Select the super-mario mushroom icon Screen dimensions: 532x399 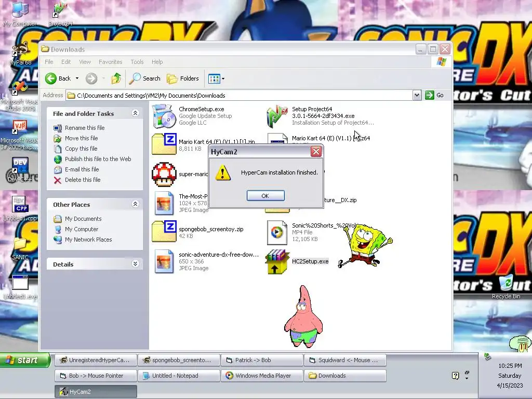point(164,174)
